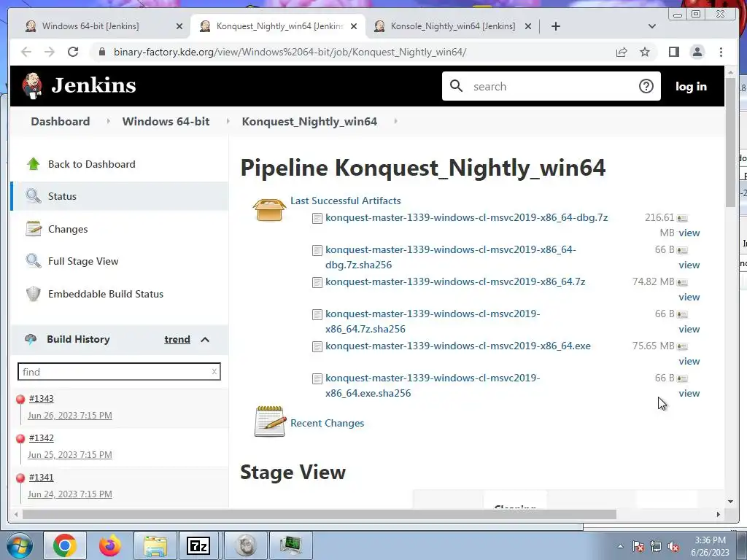The image size is (747, 560).
Task: Switch to the Windows 64-bit [Jenkins] tab
Action: [90, 26]
